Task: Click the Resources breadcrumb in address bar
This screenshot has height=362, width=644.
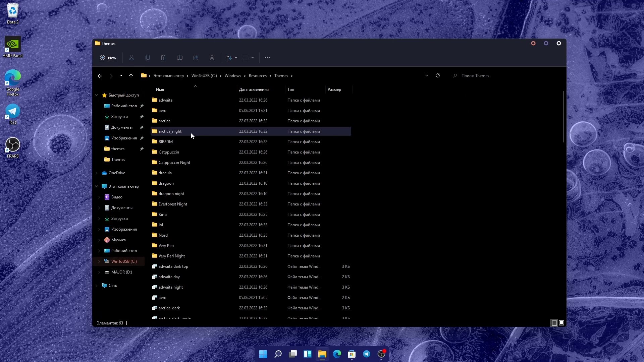Action: [x=258, y=76]
